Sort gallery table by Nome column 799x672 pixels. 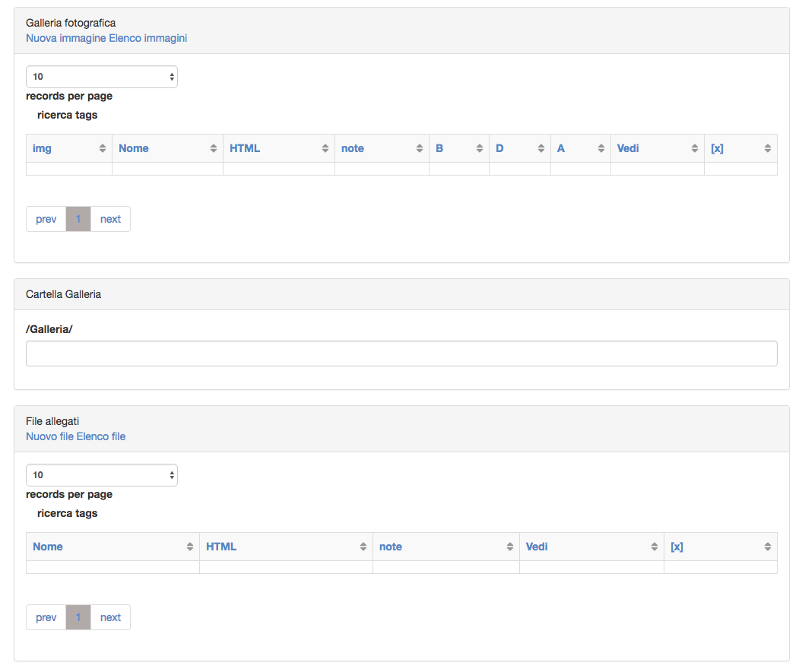167,148
